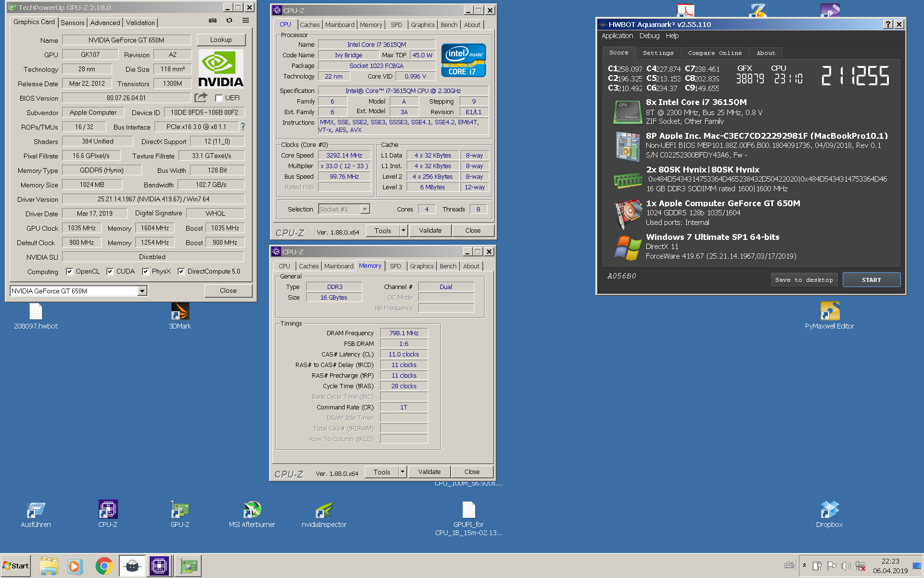Click Save to desktop in Aquamark
The image size is (924, 578).
[x=804, y=280]
